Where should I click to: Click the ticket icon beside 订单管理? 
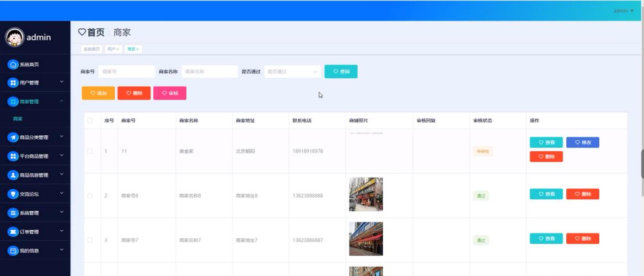tap(13, 232)
